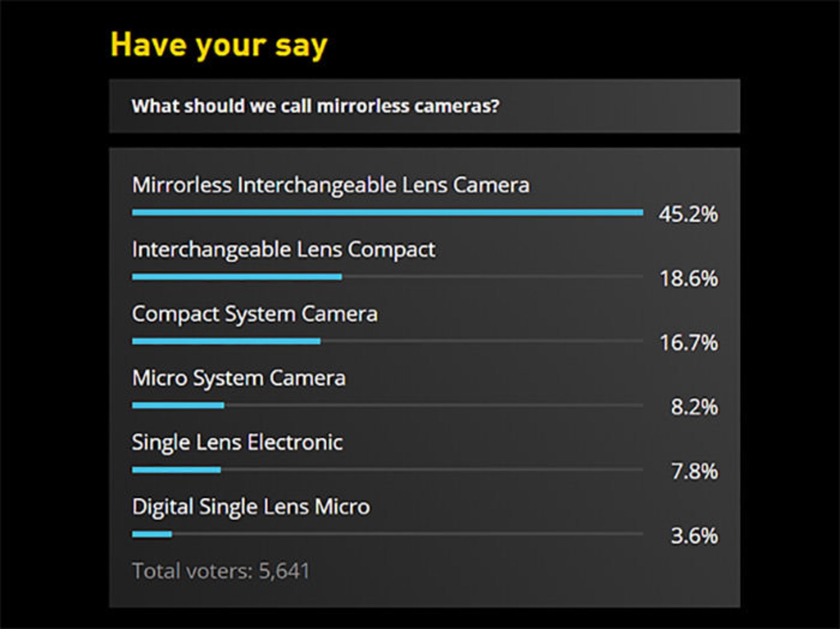Click the 7.8% result value

(x=694, y=471)
